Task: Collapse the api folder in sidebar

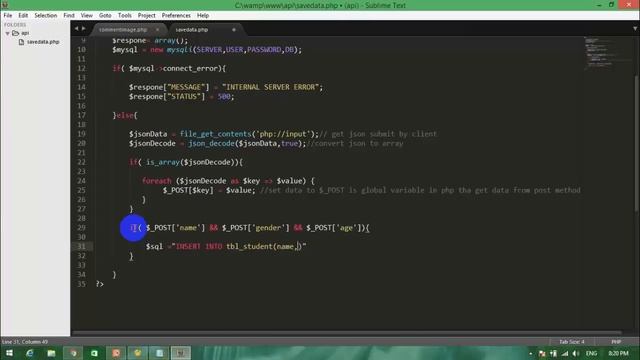Action: 7,33
